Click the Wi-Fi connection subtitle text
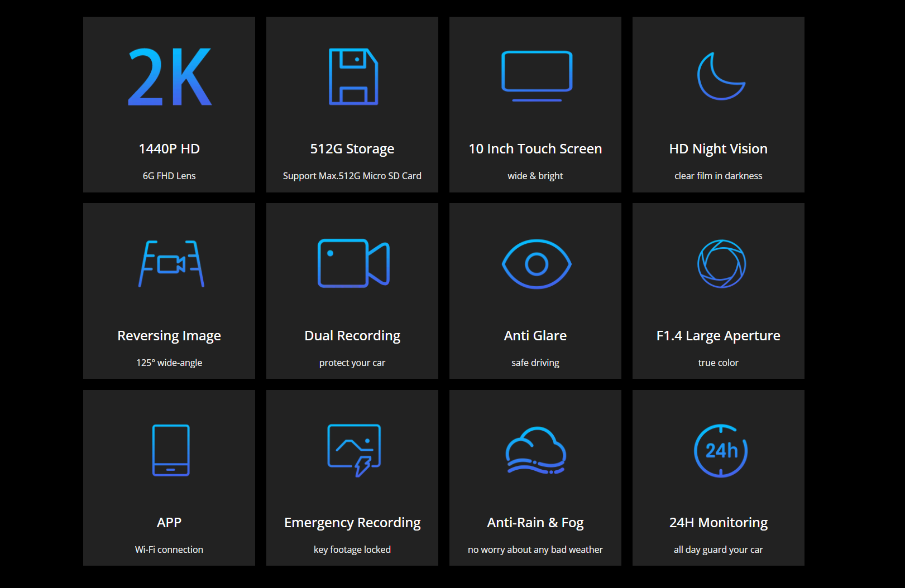 click(169, 550)
